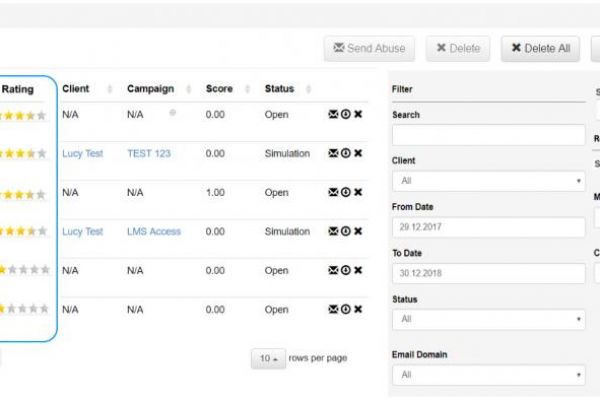Click the X icon in the last table row
Viewport: 600px width, 400px height.
358,310
